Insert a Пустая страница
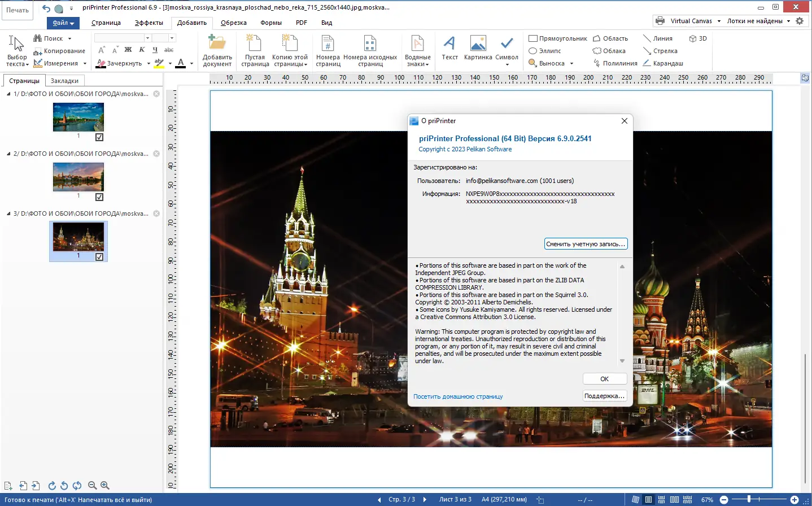Screen dimensions: 812x506 tap(254, 50)
